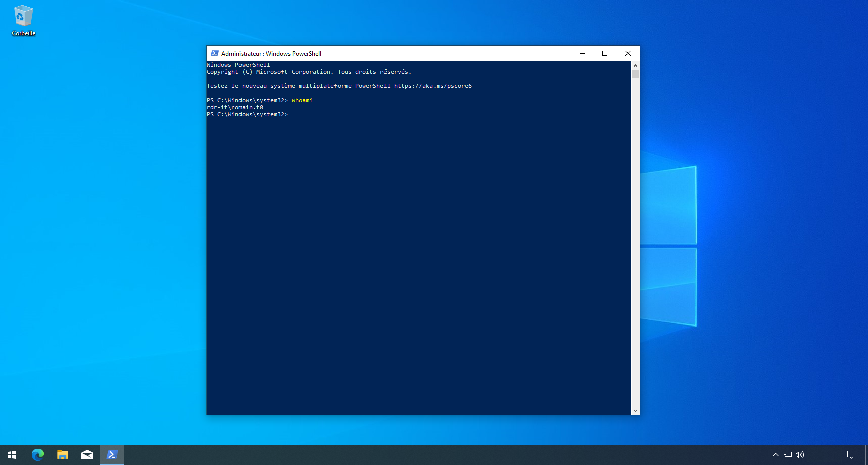Viewport: 868px width, 465px height.
Task: Click the PowerShell vertical scrollbar thumb
Action: click(635, 74)
